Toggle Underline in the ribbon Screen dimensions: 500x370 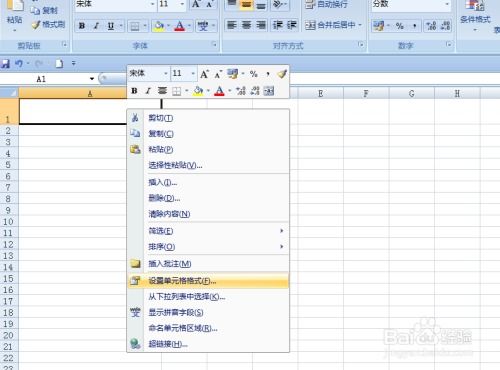click(111, 26)
